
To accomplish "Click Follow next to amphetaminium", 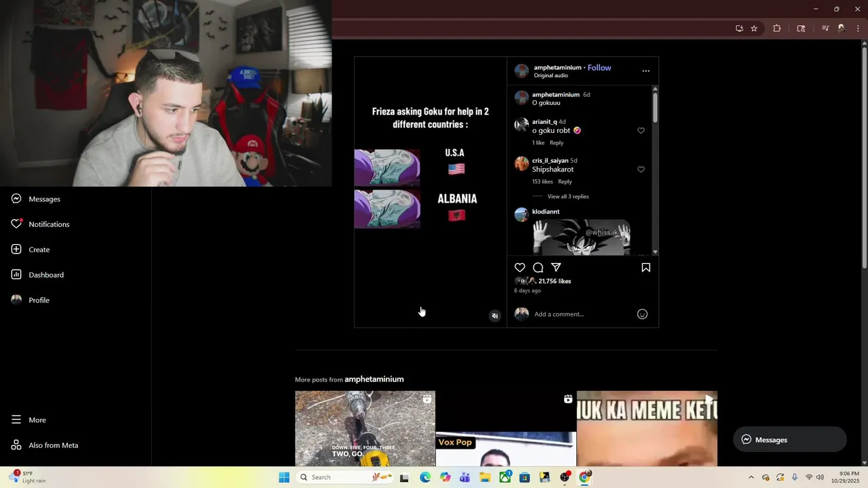I will point(599,68).
